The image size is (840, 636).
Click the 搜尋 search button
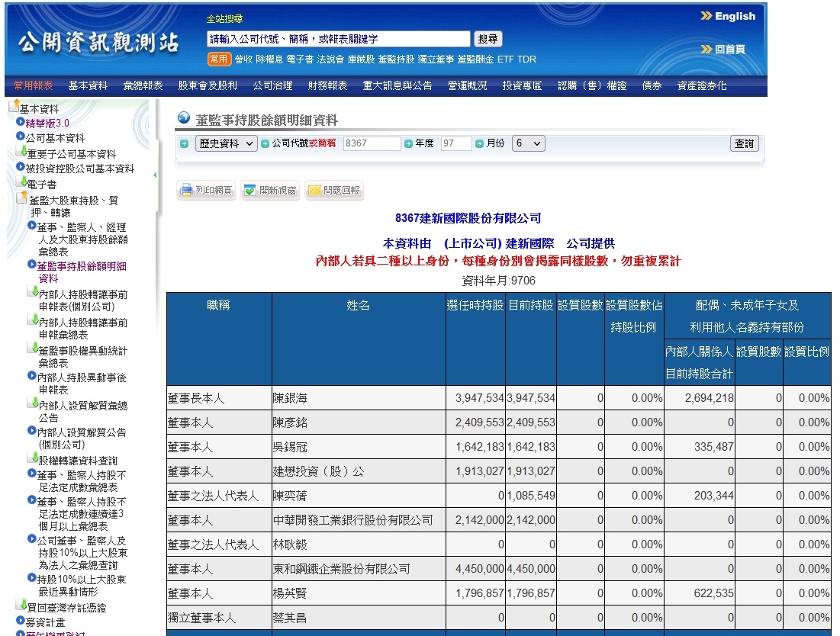[x=488, y=39]
